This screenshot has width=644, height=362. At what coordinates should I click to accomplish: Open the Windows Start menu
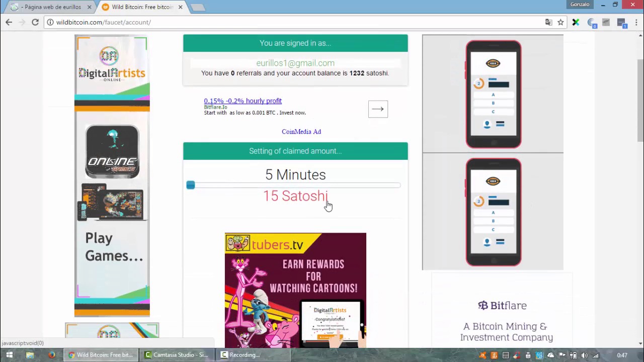(x=9, y=355)
